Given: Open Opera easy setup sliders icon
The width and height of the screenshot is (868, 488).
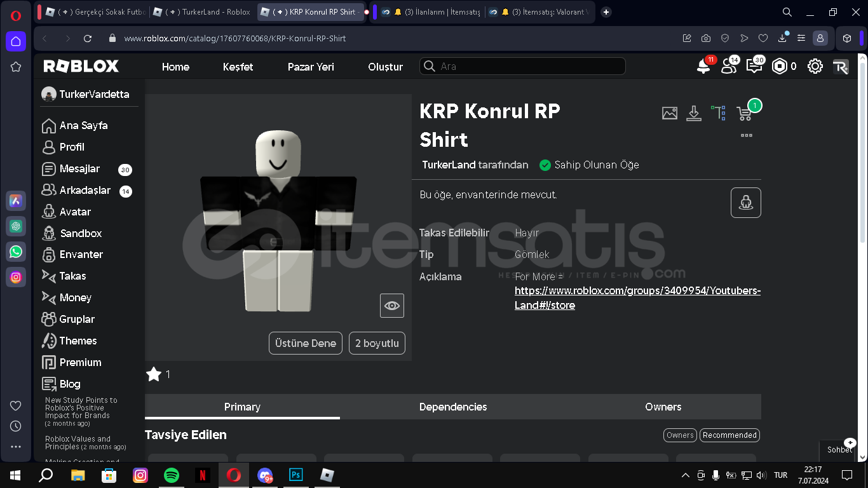Looking at the screenshot, I should pyautogui.click(x=801, y=38).
